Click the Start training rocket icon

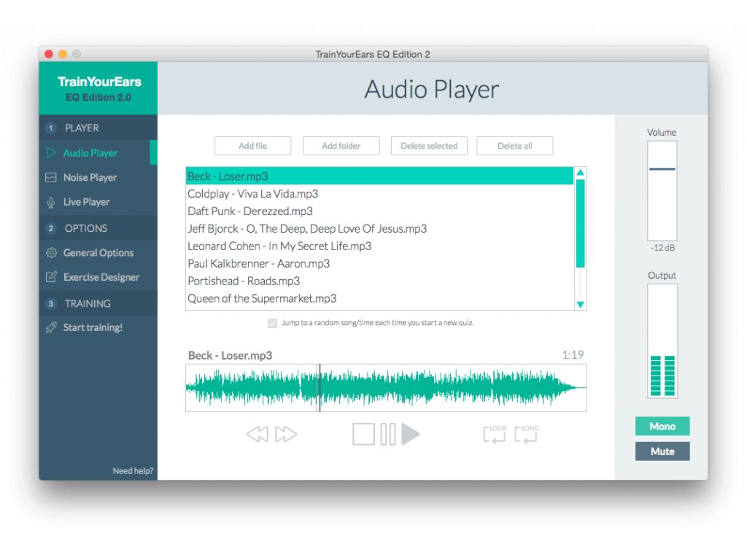coord(51,327)
